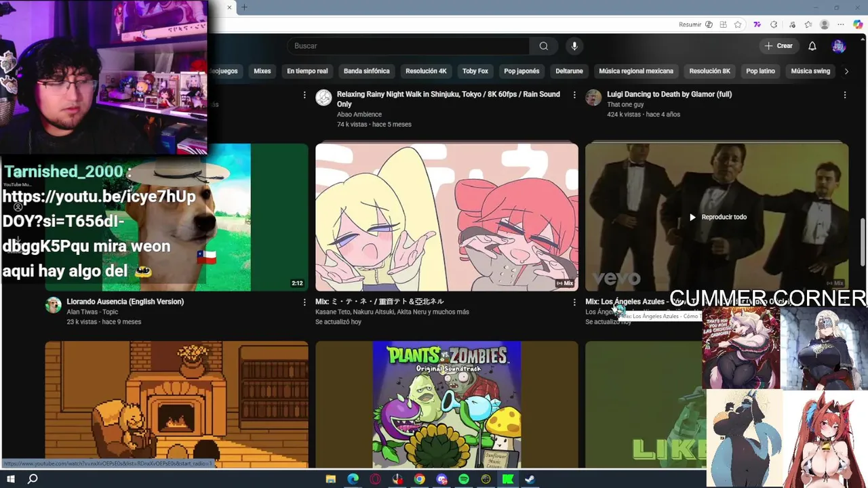Open options menu for Kasane Teto mix

[574, 302]
